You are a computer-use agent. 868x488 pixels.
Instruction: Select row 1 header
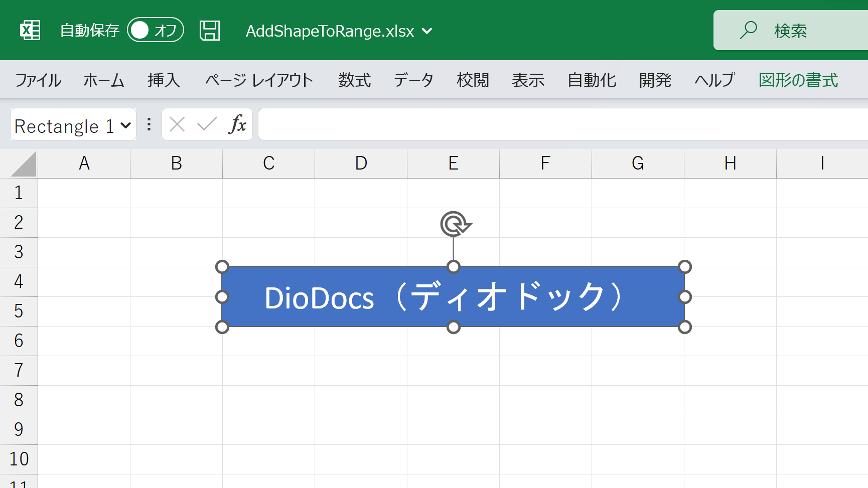click(19, 193)
